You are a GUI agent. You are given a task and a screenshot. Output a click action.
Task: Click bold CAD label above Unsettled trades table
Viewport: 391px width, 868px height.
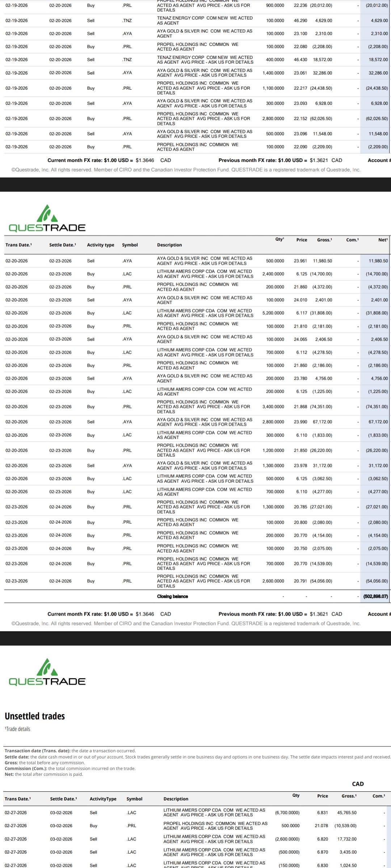point(358,784)
